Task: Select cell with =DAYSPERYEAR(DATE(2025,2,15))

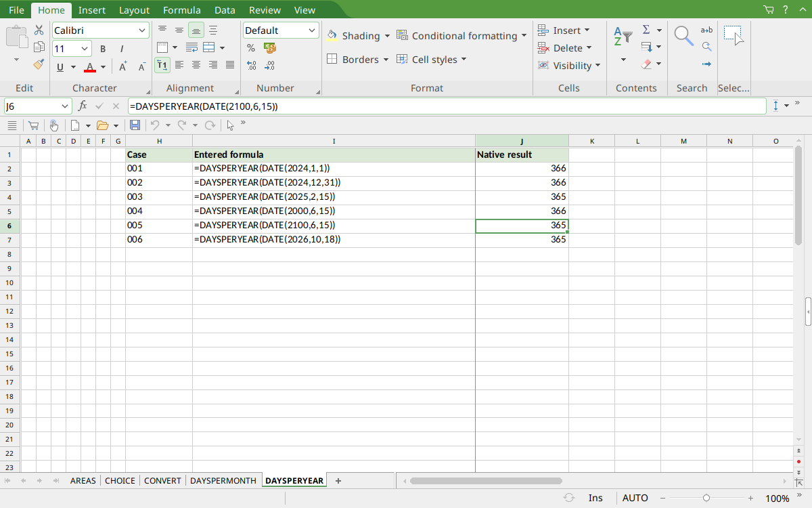Action: coord(334,197)
